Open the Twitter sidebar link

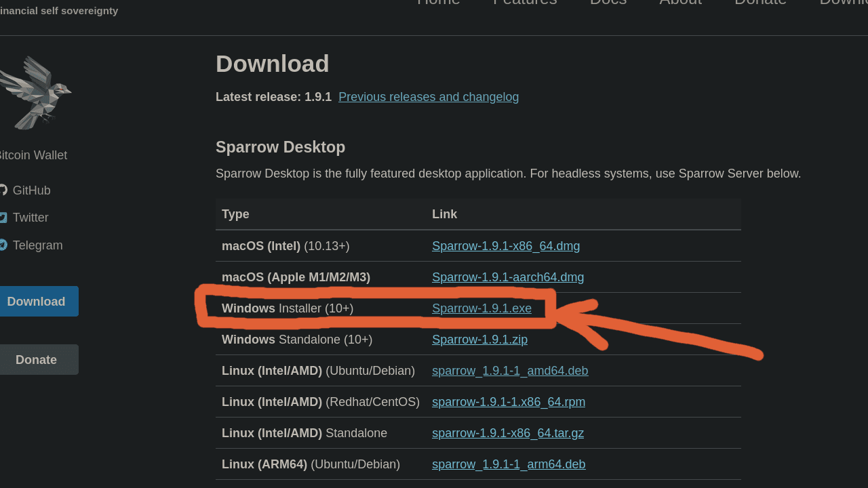pos(31,218)
